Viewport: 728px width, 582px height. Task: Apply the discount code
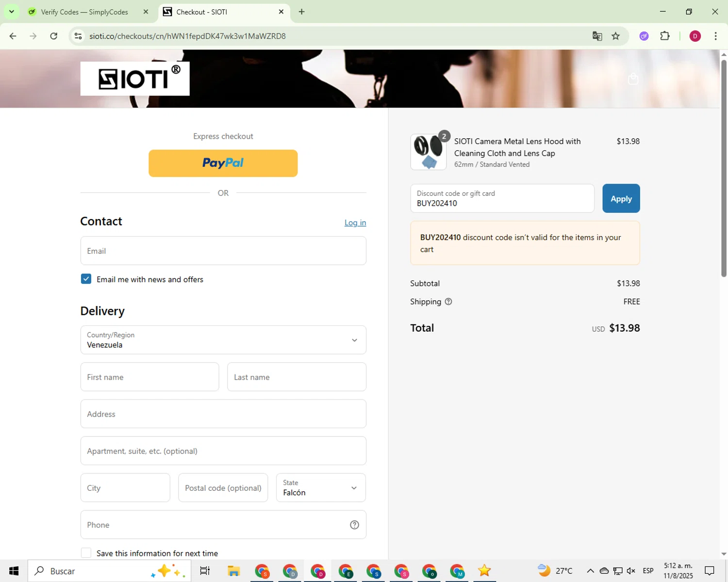coord(621,198)
